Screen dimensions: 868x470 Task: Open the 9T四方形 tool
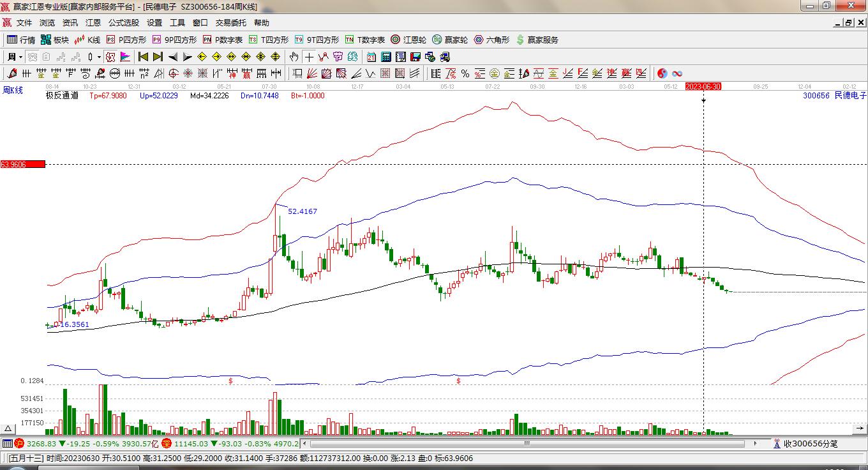[317, 40]
